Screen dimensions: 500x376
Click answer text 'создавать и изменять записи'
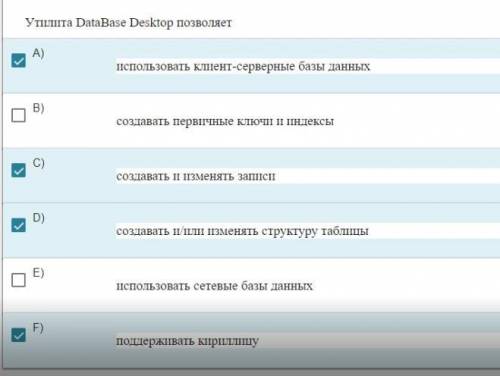click(x=196, y=176)
